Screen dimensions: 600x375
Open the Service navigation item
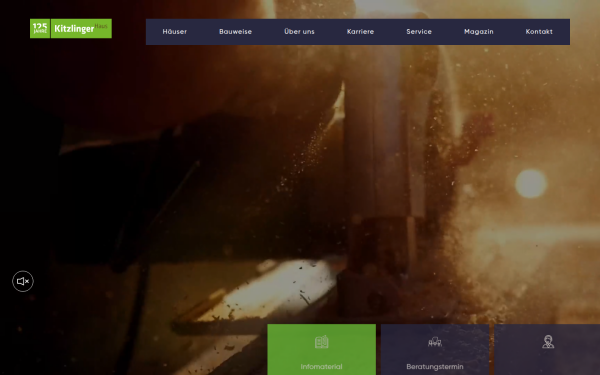pyautogui.click(x=419, y=32)
